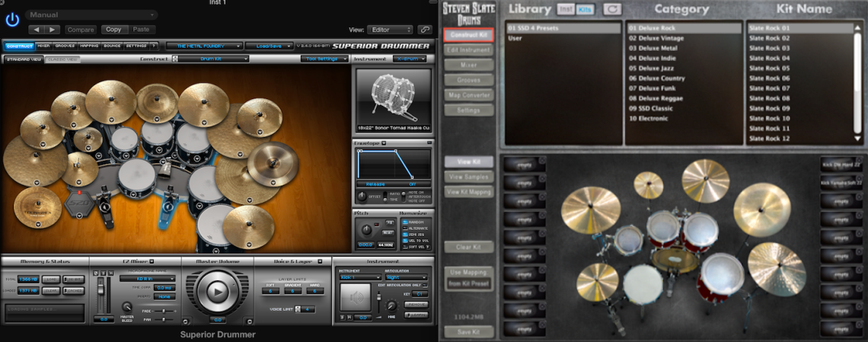This screenshot has width=868, height=342.
Task: Toggle the Cached memory button
Action: (73, 290)
